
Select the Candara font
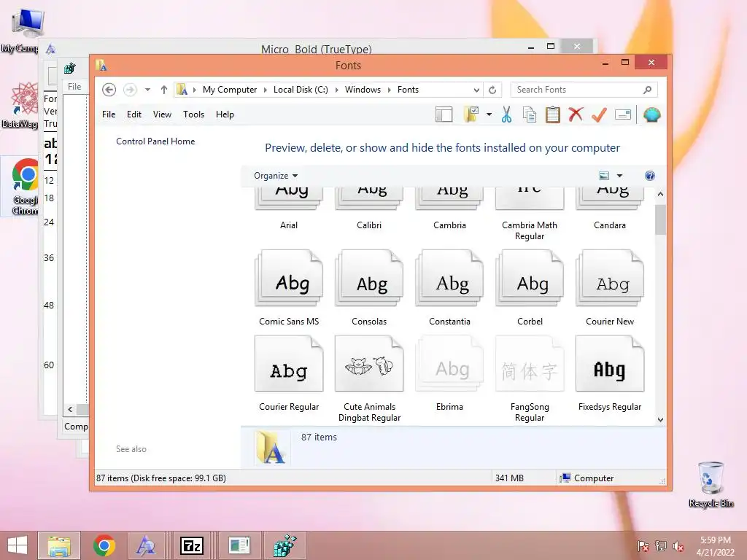coord(610,208)
